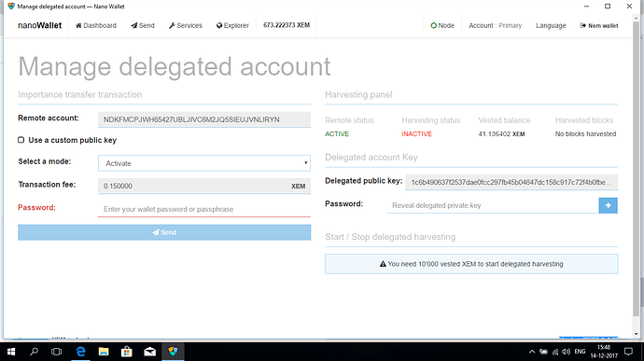This screenshot has width=644, height=361.
Task: Open the Explorer page
Action: [232, 25]
